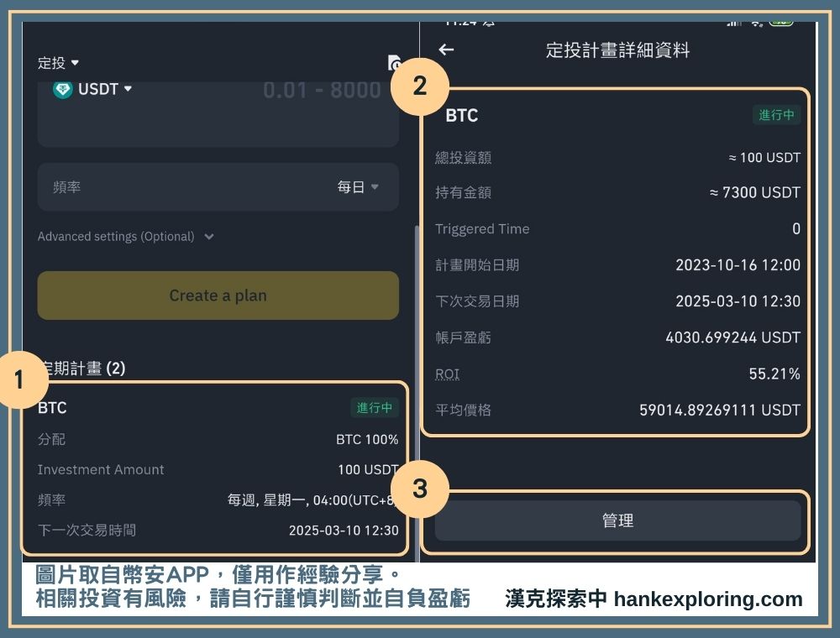
Task: Click 下一次交易時間 label on plan card
Action: click(87, 530)
